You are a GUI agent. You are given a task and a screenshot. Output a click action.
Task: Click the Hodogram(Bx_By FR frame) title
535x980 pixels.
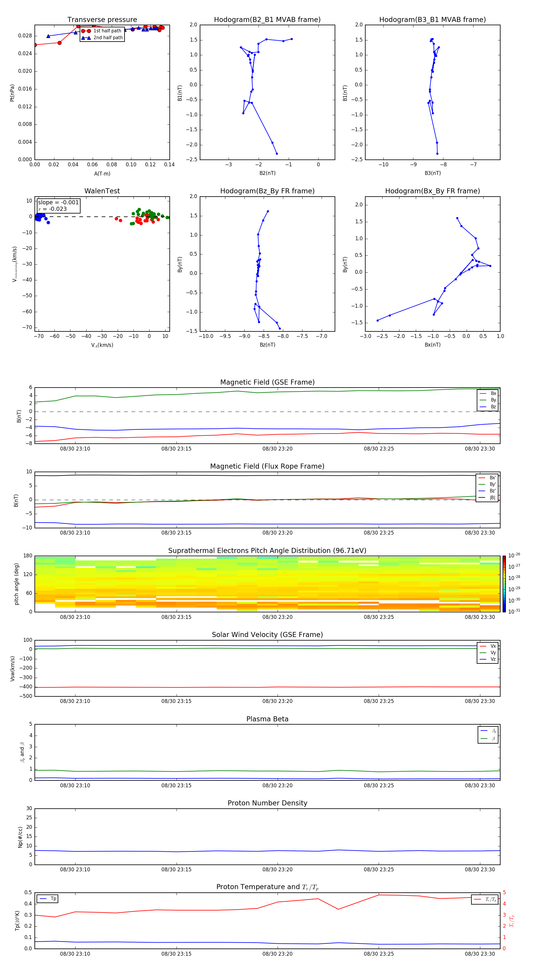pos(432,191)
